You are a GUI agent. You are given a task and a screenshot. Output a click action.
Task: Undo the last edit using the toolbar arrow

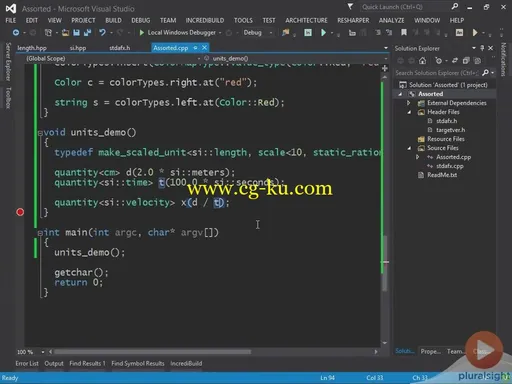(x=102, y=32)
